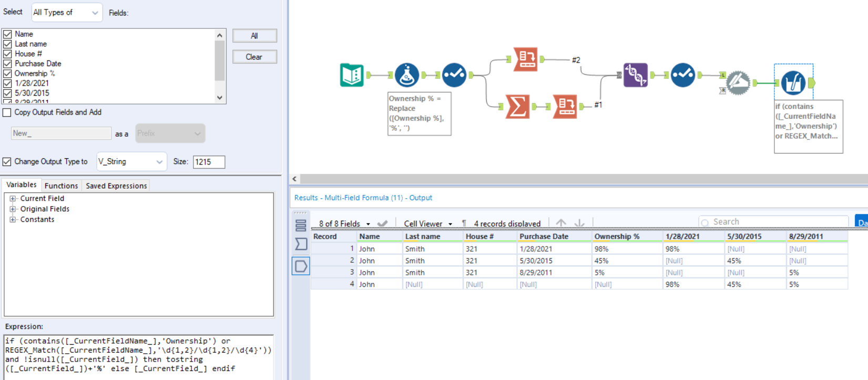
Task: Select the green Input Data tool
Action: click(x=352, y=75)
